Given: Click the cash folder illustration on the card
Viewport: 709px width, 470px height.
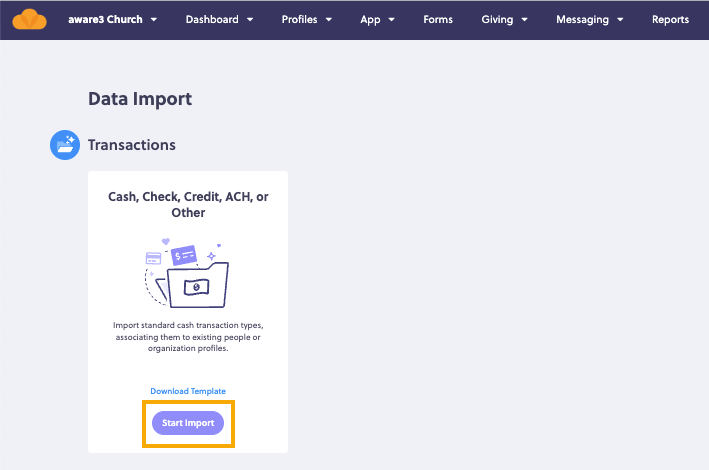Looking at the screenshot, I should tap(187, 273).
